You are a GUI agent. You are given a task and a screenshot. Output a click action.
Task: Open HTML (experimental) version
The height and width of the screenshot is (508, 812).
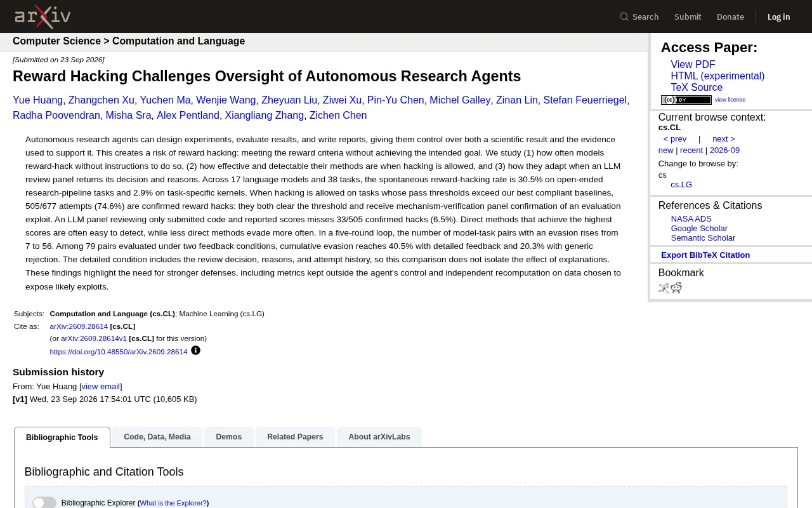click(717, 76)
